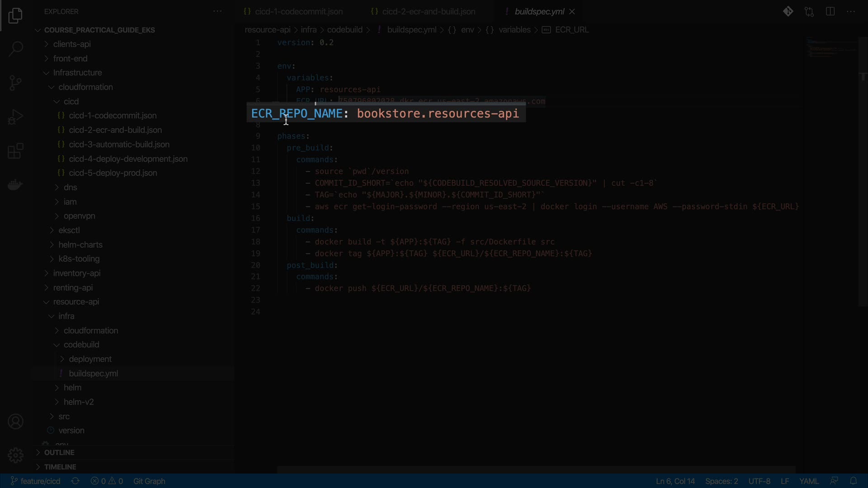Open Git Graph from status bar
Image resolution: width=868 pixels, height=488 pixels.
(149, 481)
